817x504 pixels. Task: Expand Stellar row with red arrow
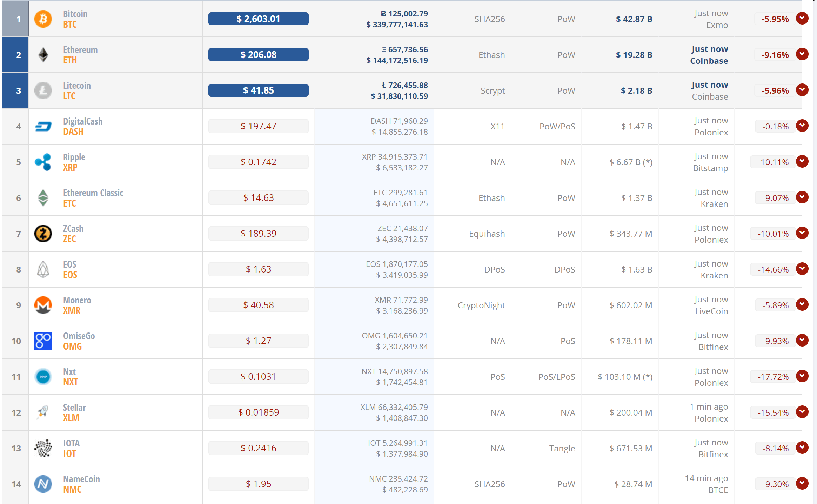coord(802,412)
